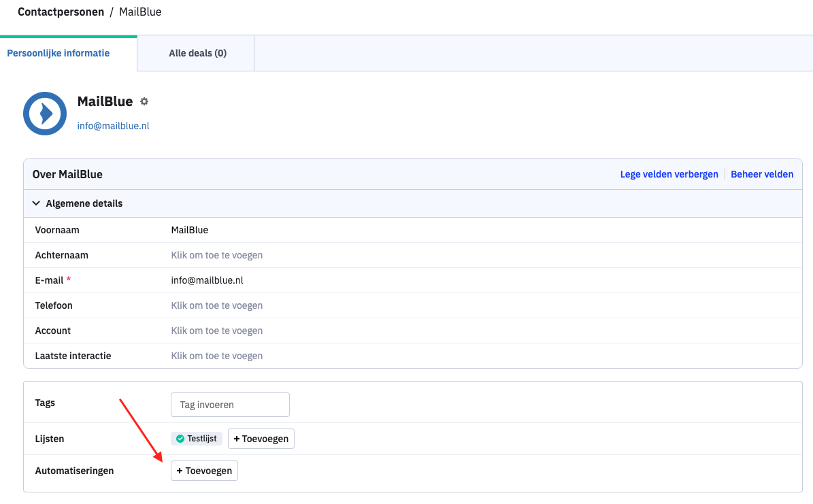Click the Over MailBlue panel heading

pos(67,174)
